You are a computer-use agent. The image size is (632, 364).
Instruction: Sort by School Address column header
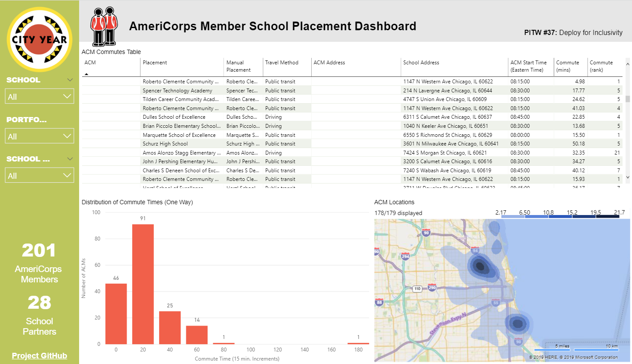click(x=421, y=63)
